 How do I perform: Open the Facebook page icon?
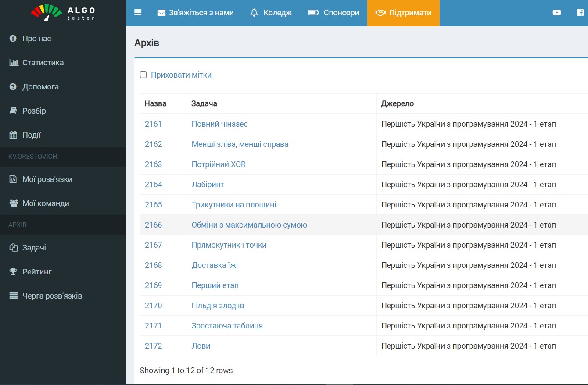tap(580, 13)
